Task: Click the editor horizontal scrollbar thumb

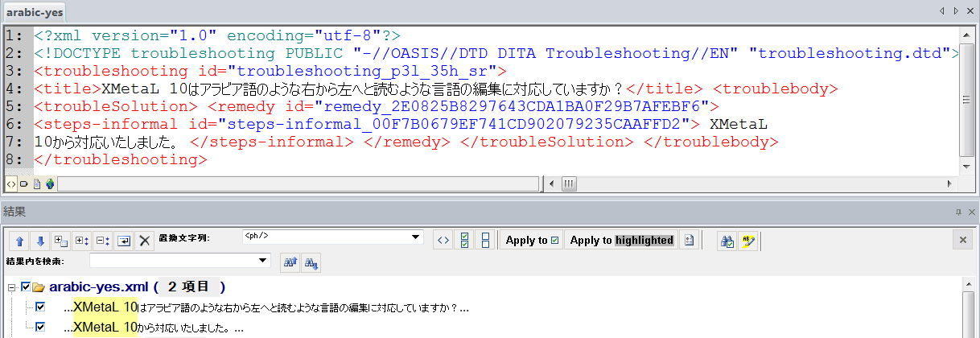Action: 569,183
